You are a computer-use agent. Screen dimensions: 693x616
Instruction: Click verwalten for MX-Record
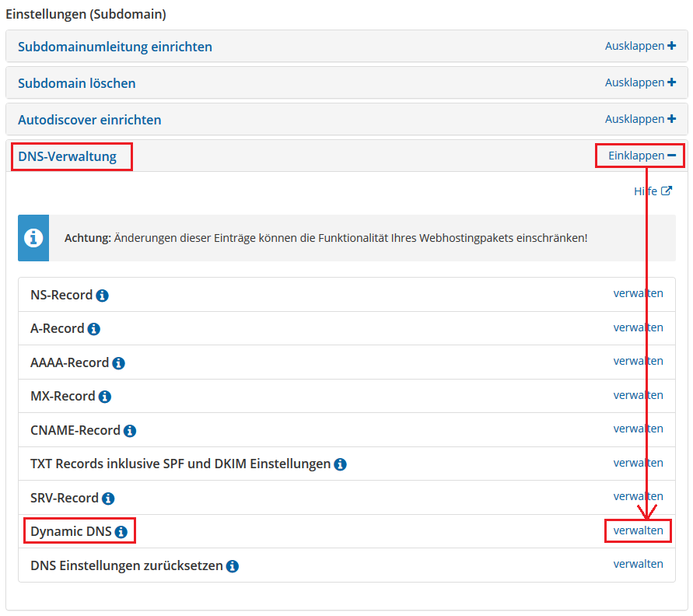point(639,395)
